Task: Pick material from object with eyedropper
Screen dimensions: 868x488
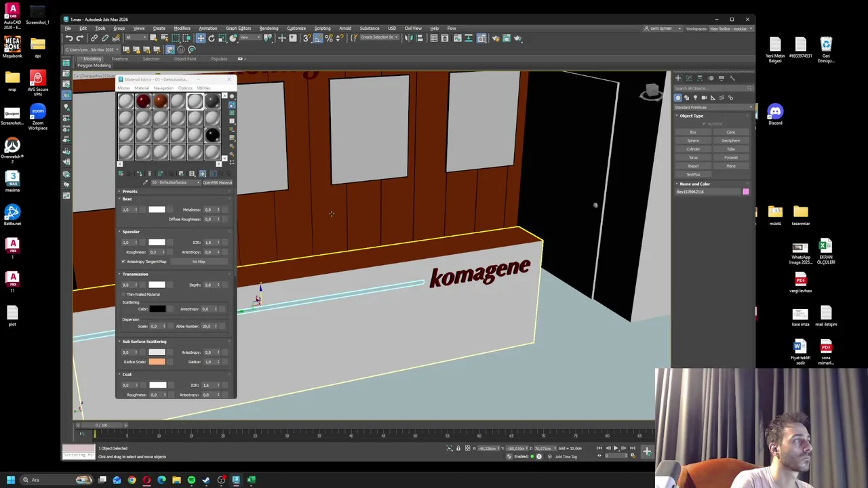Action: pos(145,182)
